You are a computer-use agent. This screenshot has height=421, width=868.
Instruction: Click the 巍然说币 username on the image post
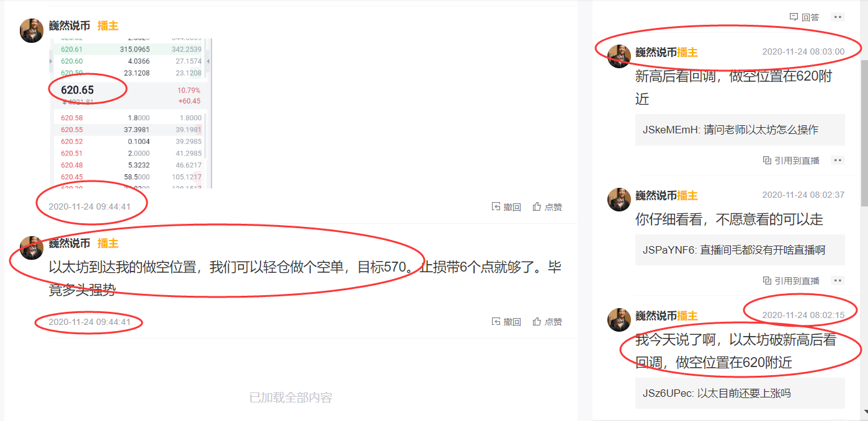(x=69, y=25)
